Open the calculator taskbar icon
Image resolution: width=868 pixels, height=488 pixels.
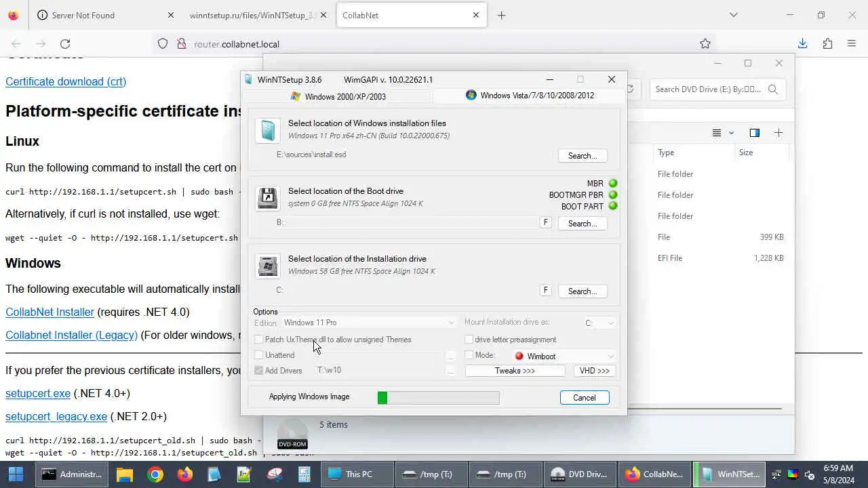point(304,474)
